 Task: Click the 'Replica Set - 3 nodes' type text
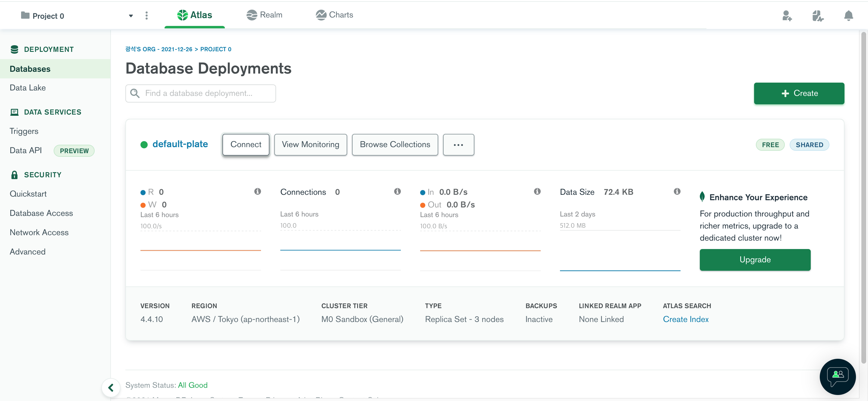[464, 319]
